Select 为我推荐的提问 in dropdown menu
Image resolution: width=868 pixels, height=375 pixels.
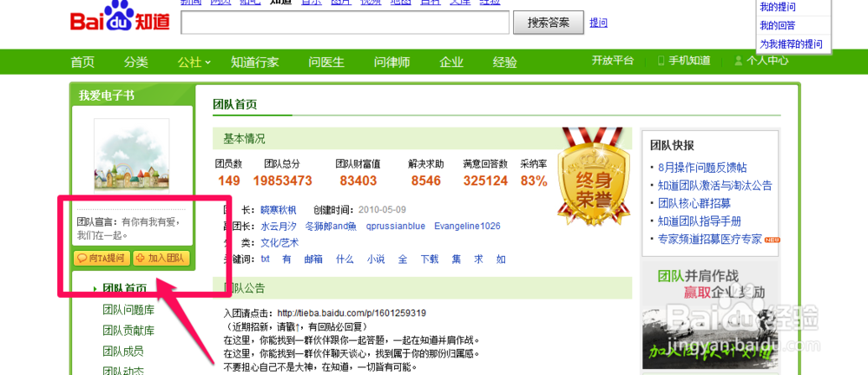coord(791,43)
